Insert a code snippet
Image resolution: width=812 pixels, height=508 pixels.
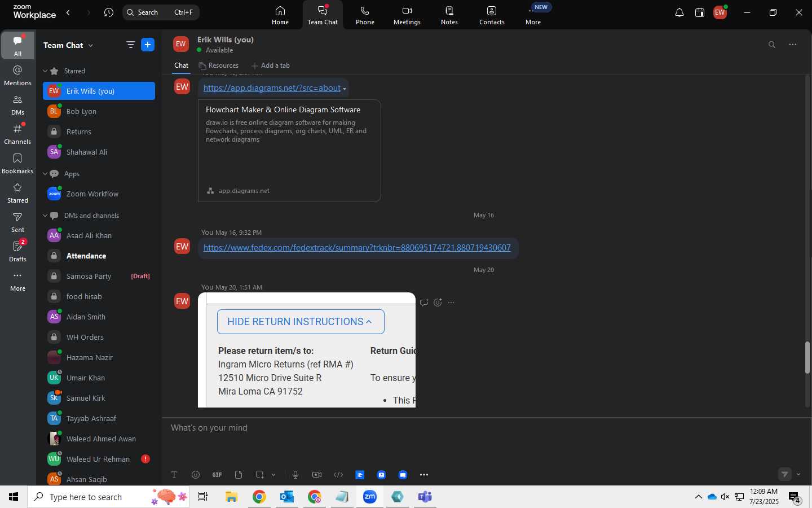(338, 475)
